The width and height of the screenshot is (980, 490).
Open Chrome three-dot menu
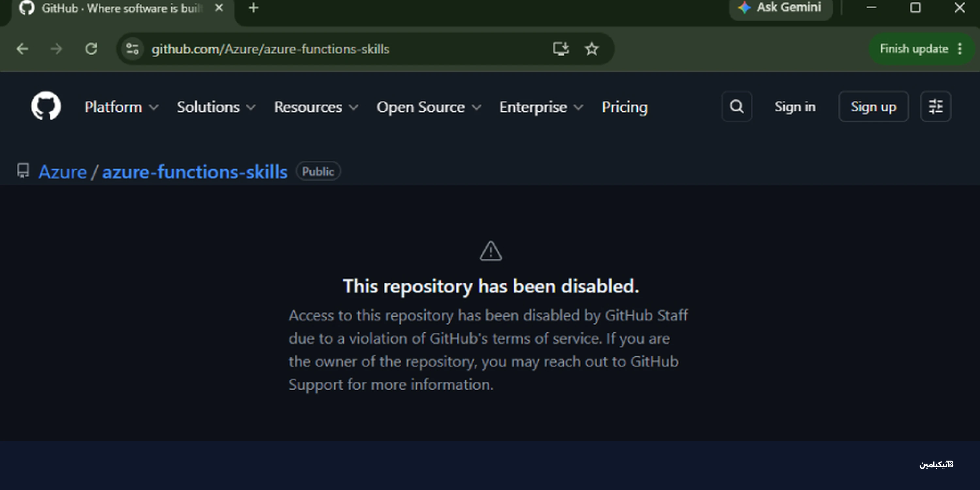(x=960, y=49)
